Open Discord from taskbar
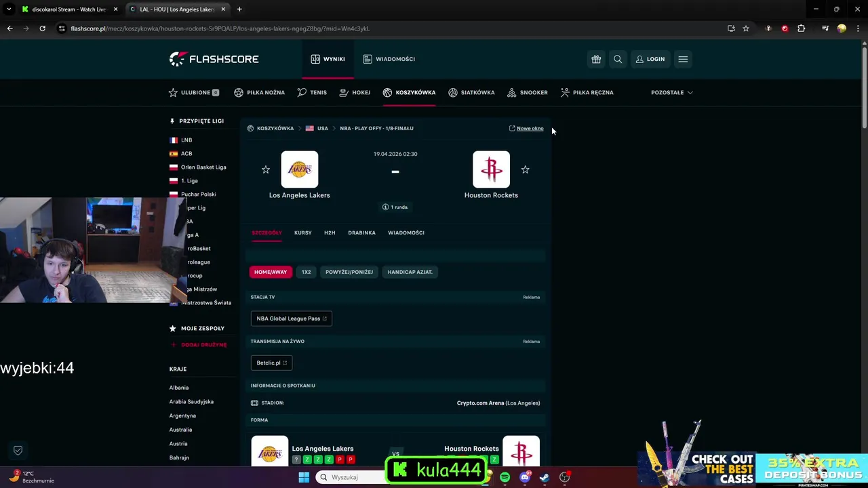The image size is (868, 488). (x=524, y=477)
